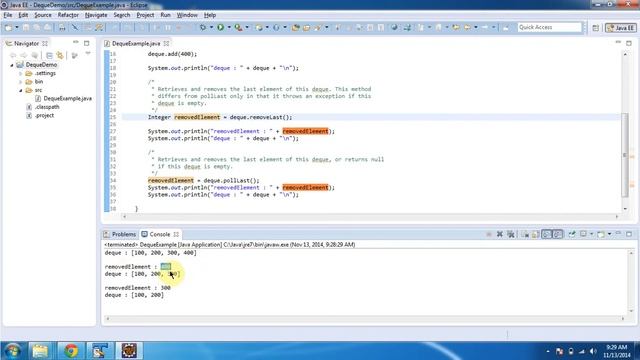Viewport: 640px width, 360px height.
Task: Click the Windows Start button
Action: pos(13,351)
